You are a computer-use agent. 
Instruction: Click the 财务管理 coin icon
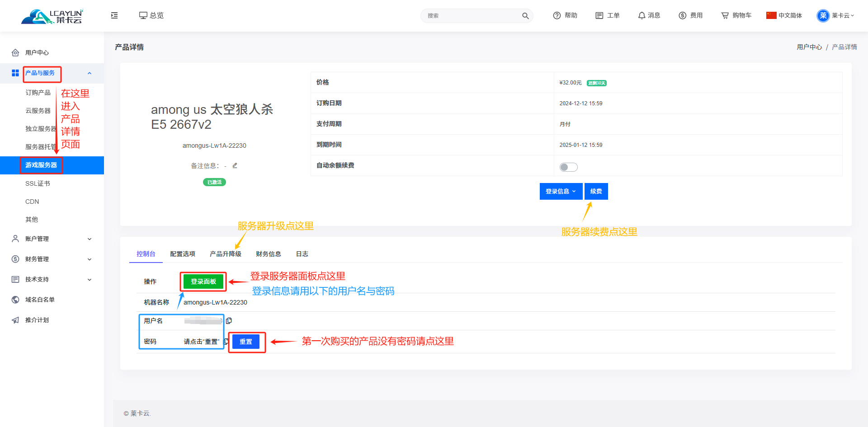click(x=15, y=259)
